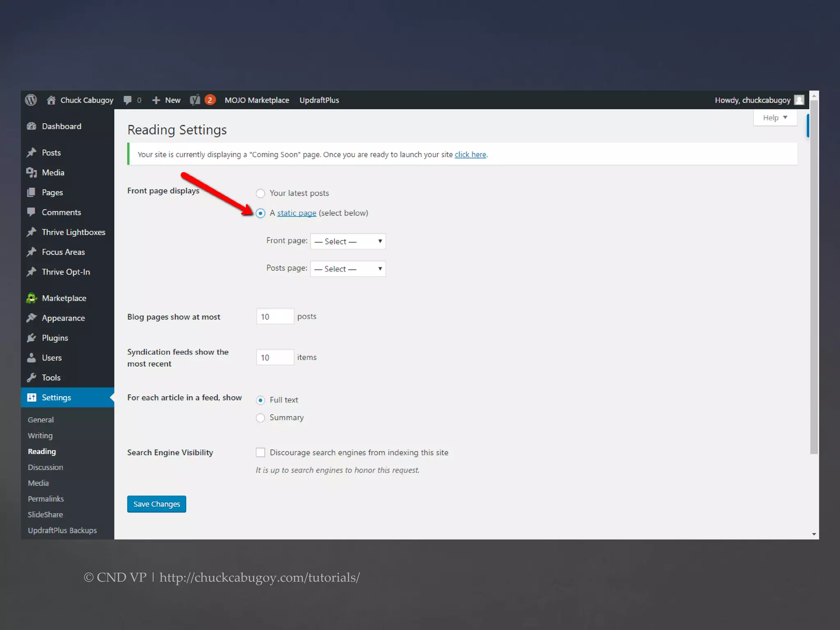
Task: Click the Focus Areas pin icon
Action: [x=32, y=252]
